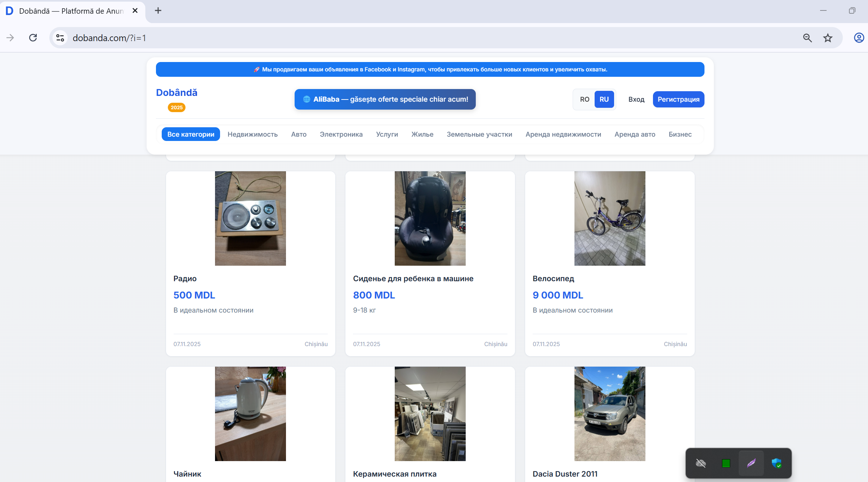Switch to Электроника category
The height and width of the screenshot is (482, 868).
coord(341,134)
